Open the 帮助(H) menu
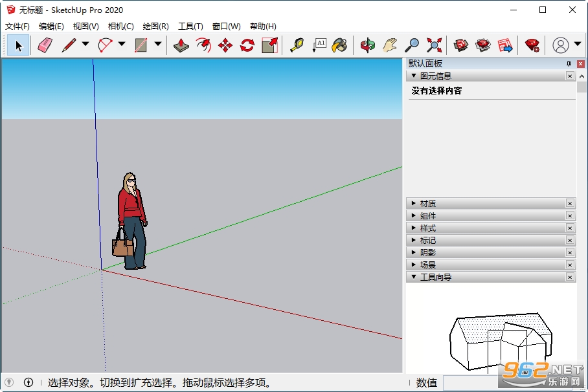The width and height of the screenshot is (588, 392). pos(264,27)
